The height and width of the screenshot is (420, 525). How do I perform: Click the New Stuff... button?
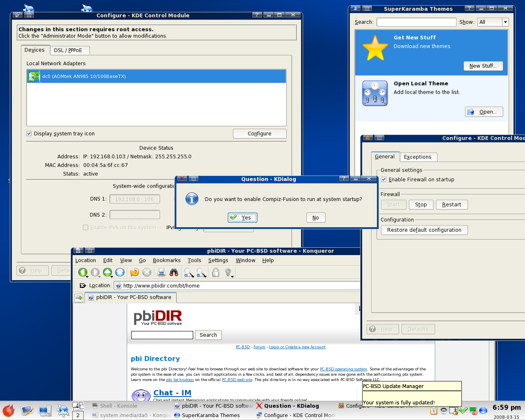(483, 66)
